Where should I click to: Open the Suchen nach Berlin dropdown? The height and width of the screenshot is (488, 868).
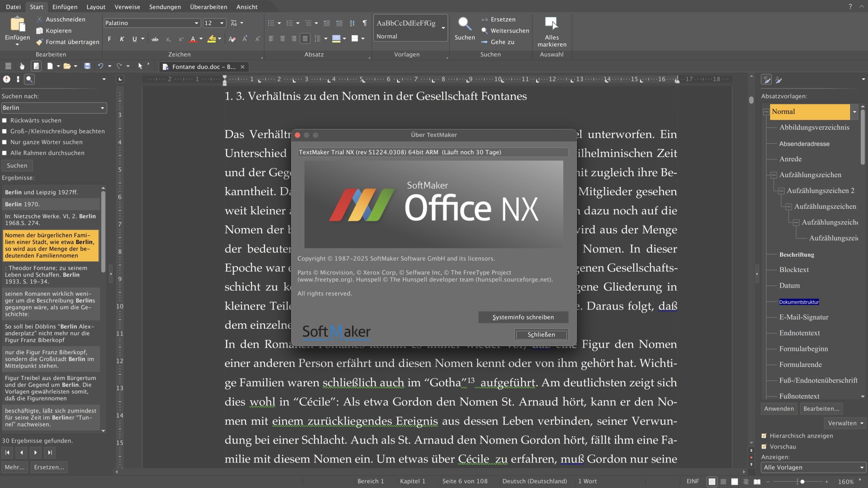(102, 108)
